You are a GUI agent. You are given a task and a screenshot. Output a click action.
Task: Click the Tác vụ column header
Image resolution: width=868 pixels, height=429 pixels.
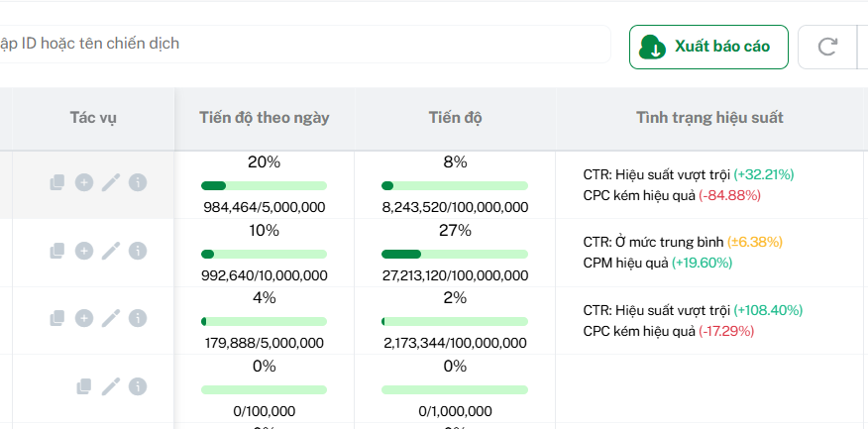(93, 118)
